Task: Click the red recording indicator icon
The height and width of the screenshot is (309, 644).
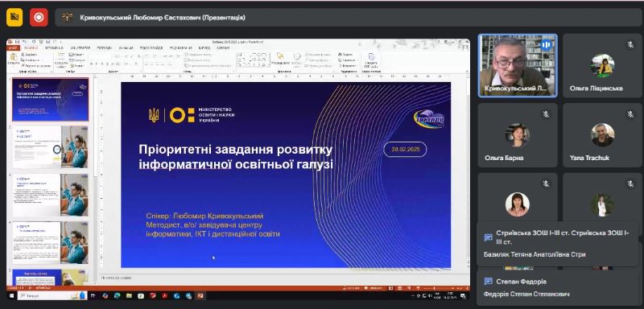Action: point(39,17)
